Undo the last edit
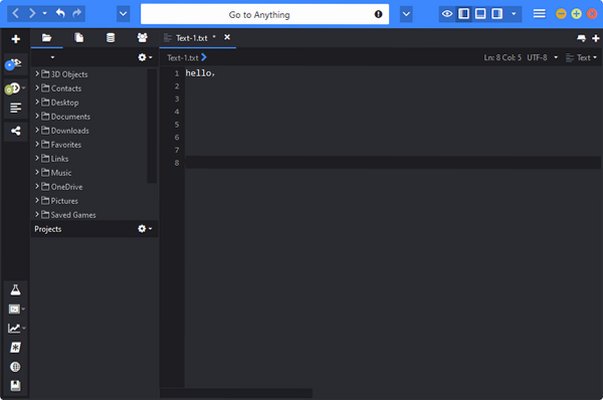This screenshot has width=603, height=400. (60, 13)
